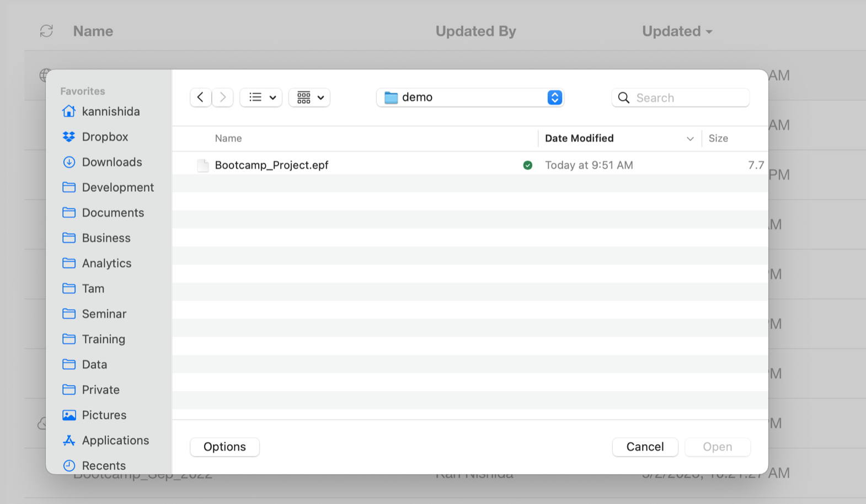Click the forward navigation arrow
866x504 pixels.
tap(223, 98)
